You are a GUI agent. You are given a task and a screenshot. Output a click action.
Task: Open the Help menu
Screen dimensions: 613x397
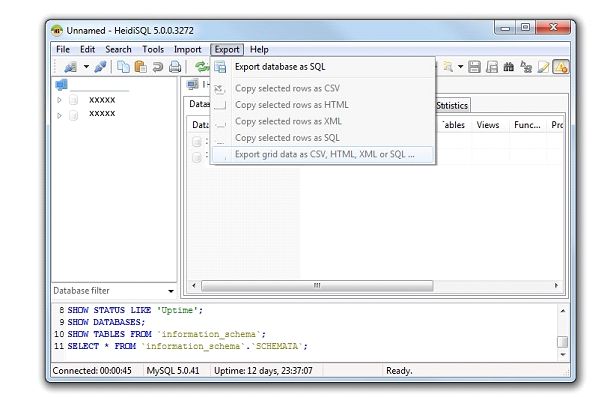click(259, 49)
